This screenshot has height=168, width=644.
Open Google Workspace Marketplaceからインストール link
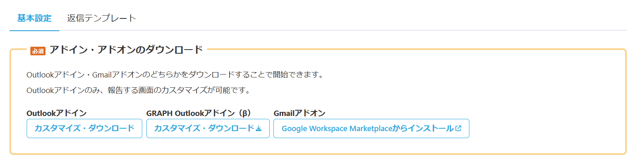[371, 128]
